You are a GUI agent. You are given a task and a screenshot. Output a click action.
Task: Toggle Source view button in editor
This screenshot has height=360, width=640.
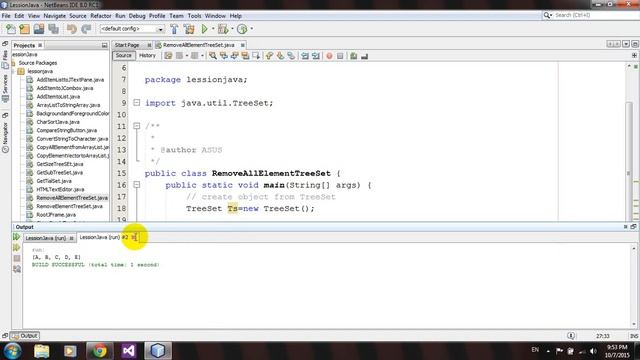123,56
